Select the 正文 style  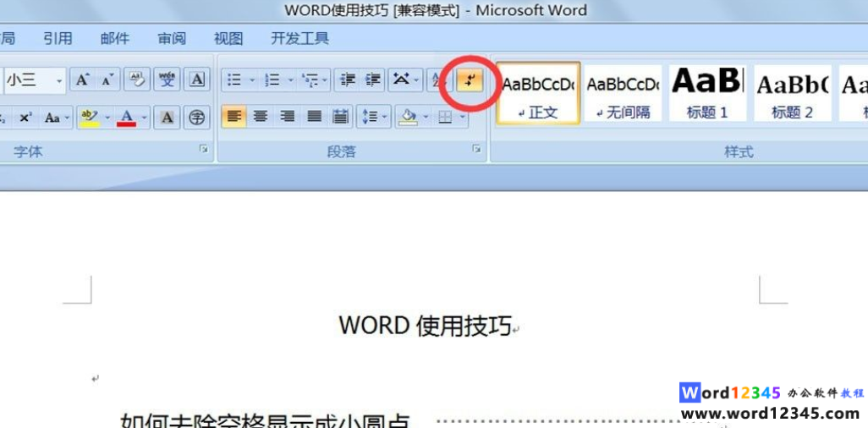coord(538,92)
